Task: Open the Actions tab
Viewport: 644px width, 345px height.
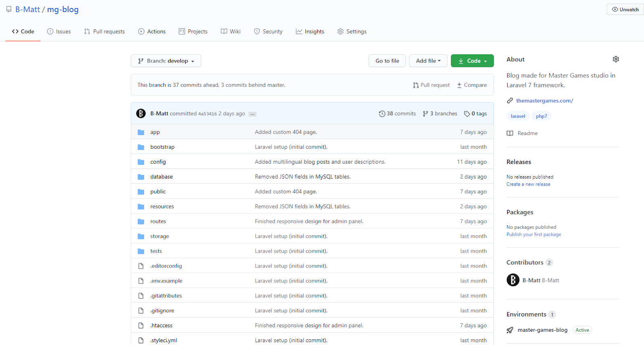Action: (x=152, y=31)
